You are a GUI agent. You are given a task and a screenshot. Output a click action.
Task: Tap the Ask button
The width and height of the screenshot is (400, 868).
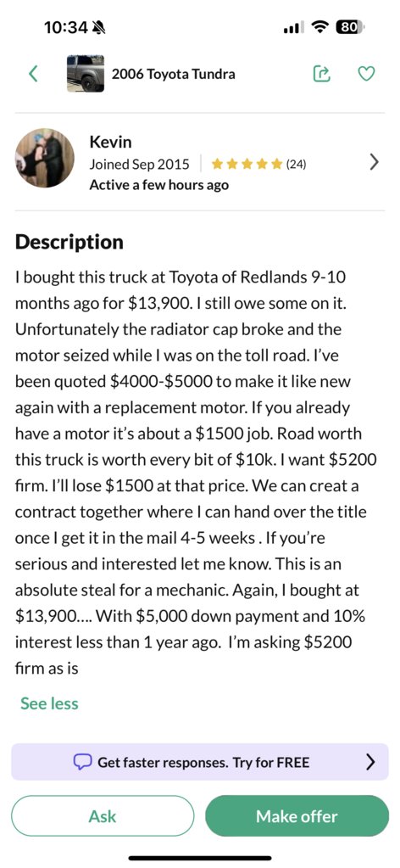click(103, 816)
